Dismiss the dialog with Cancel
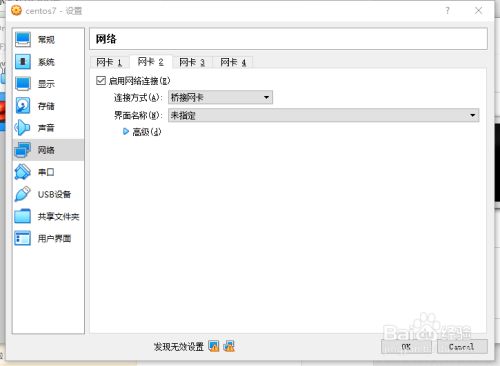 (x=462, y=347)
